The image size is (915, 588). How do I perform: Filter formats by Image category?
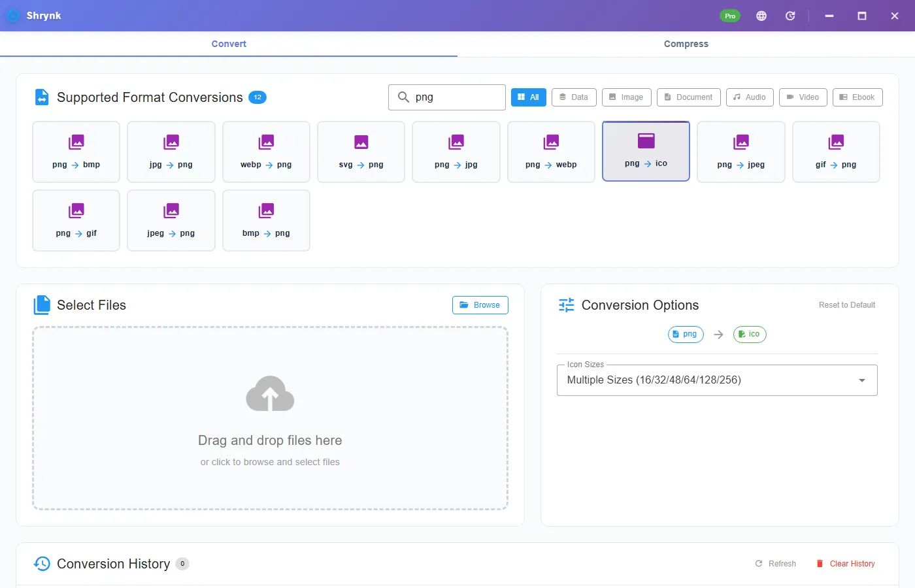coord(626,97)
